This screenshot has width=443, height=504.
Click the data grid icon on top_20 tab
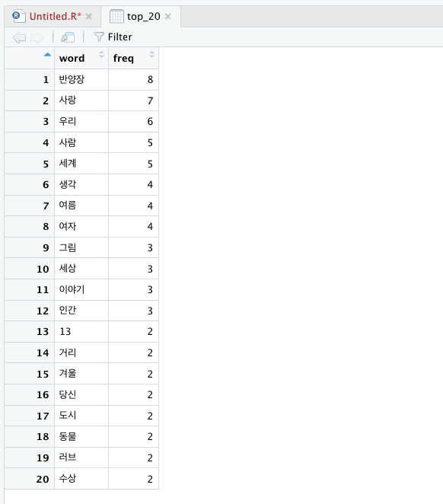(116, 16)
